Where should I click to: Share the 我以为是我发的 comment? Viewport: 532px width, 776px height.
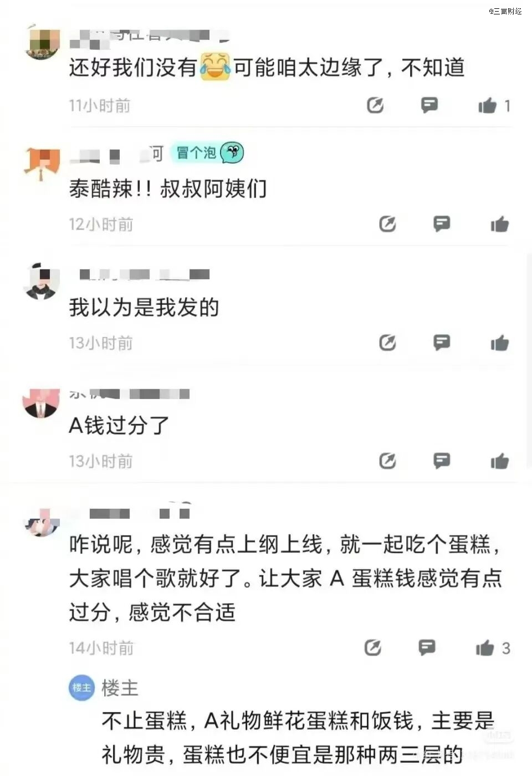(x=387, y=343)
